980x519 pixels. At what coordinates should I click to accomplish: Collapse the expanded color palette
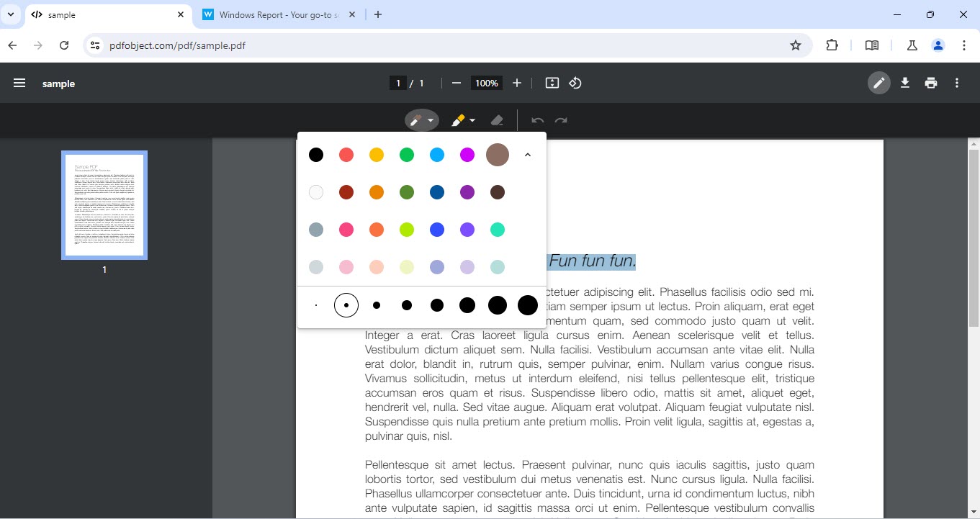pyautogui.click(x=528, y=155)
